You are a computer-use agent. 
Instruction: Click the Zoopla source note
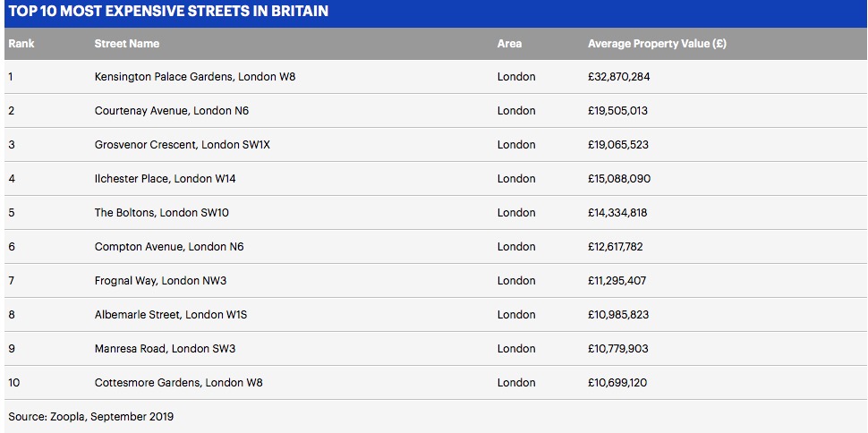pos(90,416)
